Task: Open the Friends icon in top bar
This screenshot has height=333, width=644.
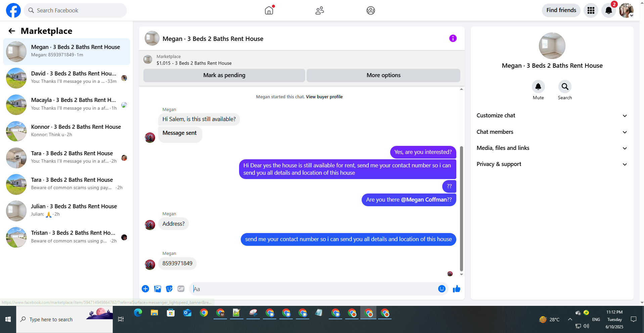Action: tap(320, 10)
